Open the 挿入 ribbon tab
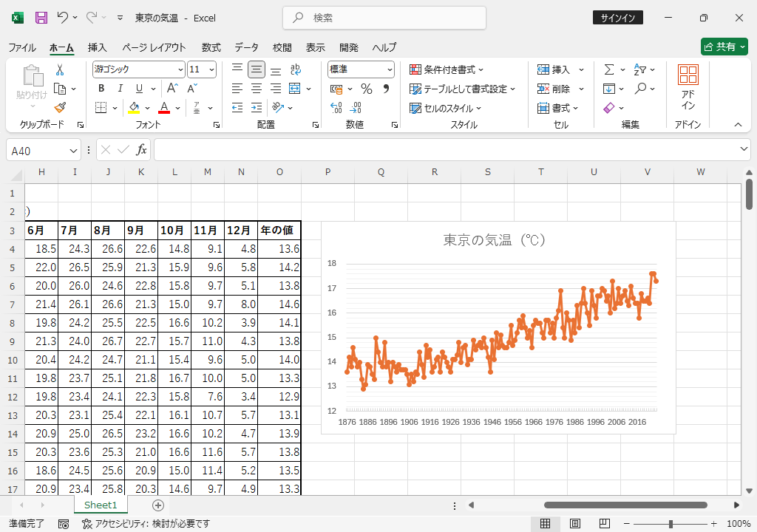The height and width of the screenshot is (532, 757). 97,47
